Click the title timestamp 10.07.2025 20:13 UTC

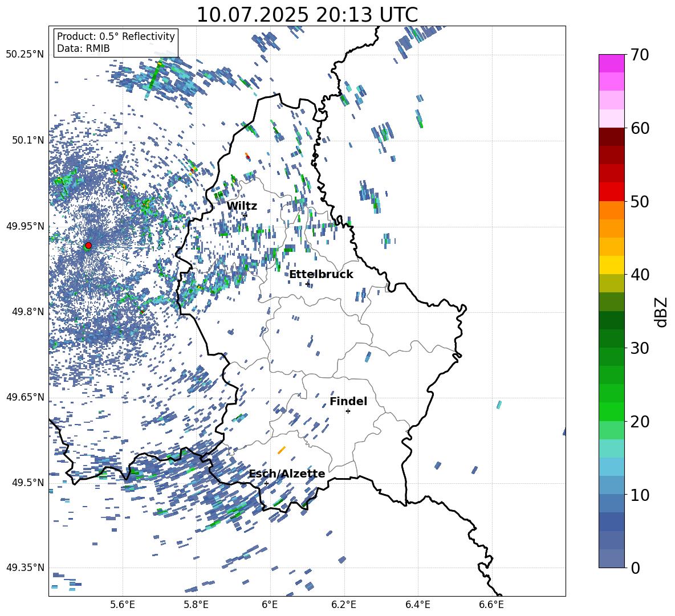(307, 15)
